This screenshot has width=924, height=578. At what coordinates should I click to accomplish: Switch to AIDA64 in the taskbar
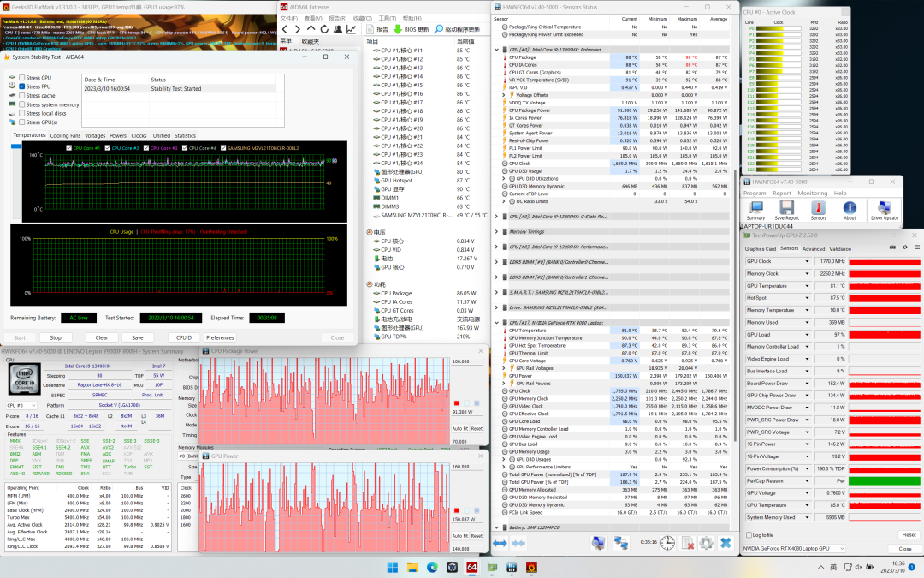(x=471, y=568)
